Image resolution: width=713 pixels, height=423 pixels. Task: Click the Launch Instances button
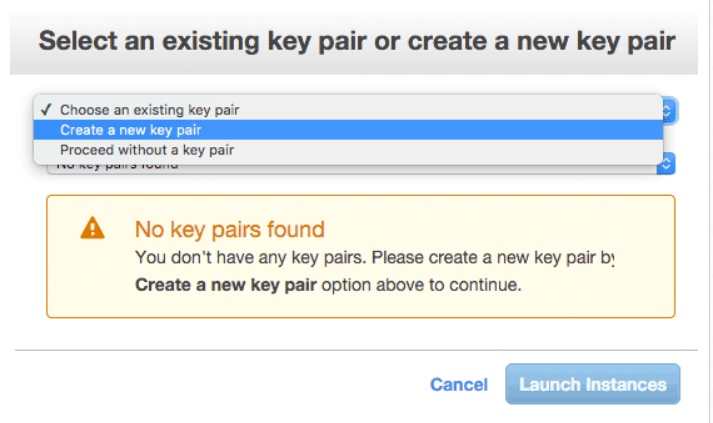[x=592, y=384]
